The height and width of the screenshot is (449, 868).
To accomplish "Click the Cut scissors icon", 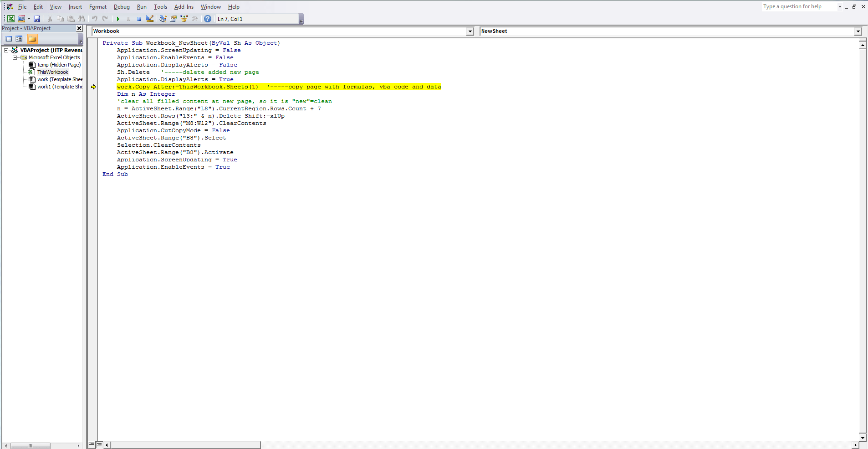I will tap(50, 19).
